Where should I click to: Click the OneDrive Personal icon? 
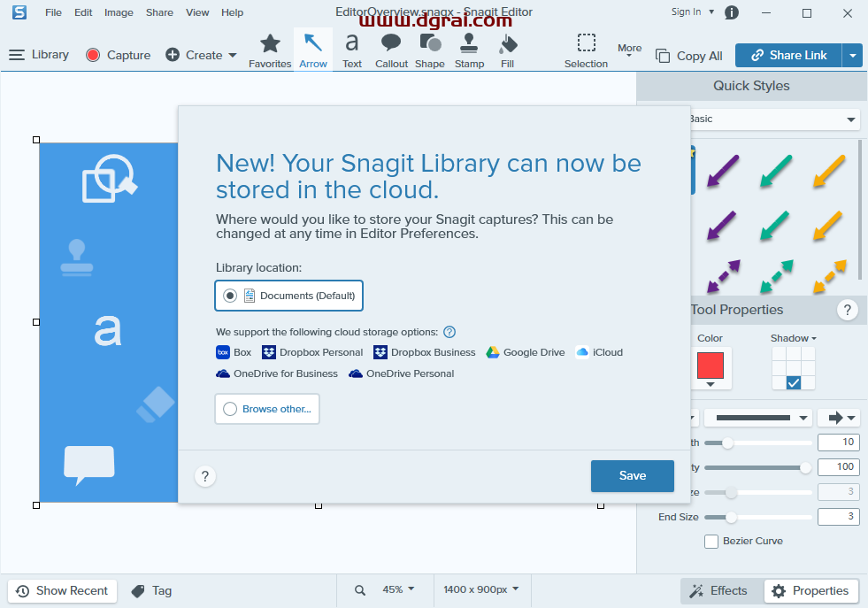(x=356, y=373)
